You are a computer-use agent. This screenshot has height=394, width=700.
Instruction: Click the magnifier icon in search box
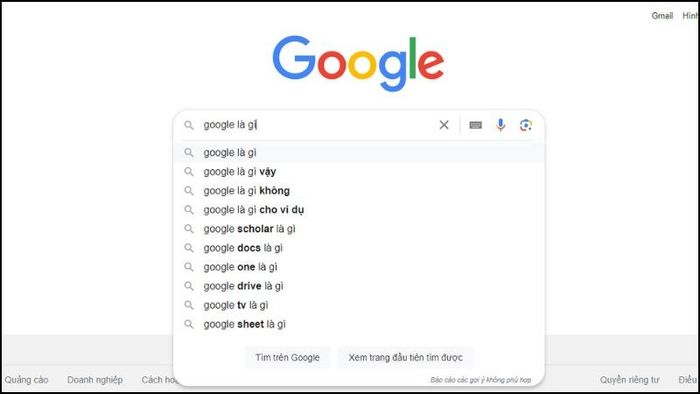click(189, 125)
